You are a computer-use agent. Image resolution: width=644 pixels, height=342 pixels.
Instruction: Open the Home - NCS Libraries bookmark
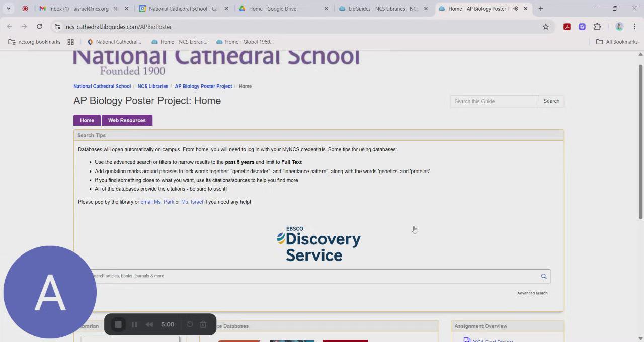point(179,42)
